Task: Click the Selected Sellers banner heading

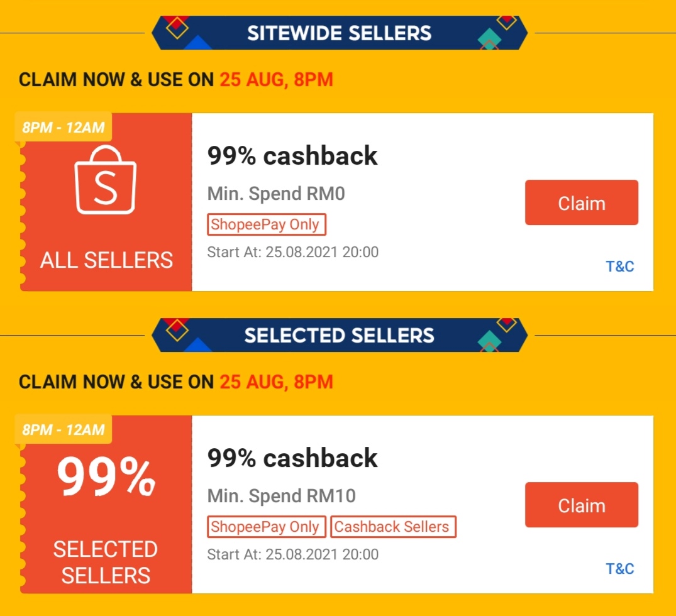Action: click(339, 335)
